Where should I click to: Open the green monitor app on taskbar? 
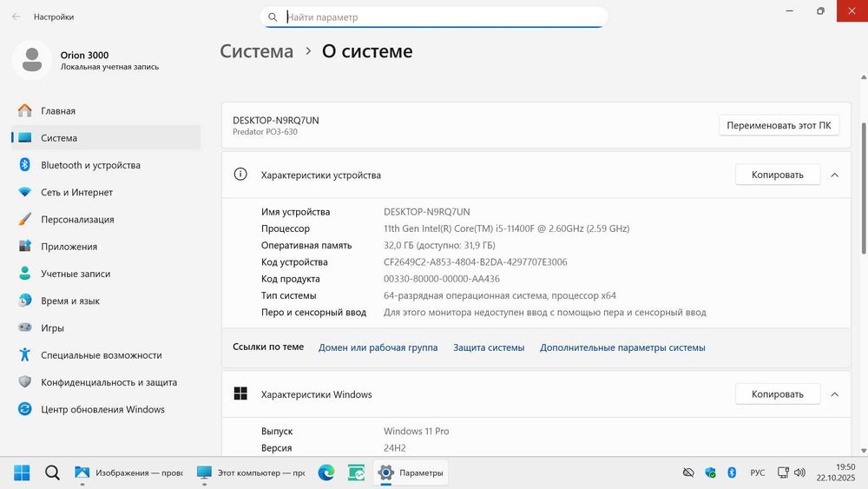[356, 473]
